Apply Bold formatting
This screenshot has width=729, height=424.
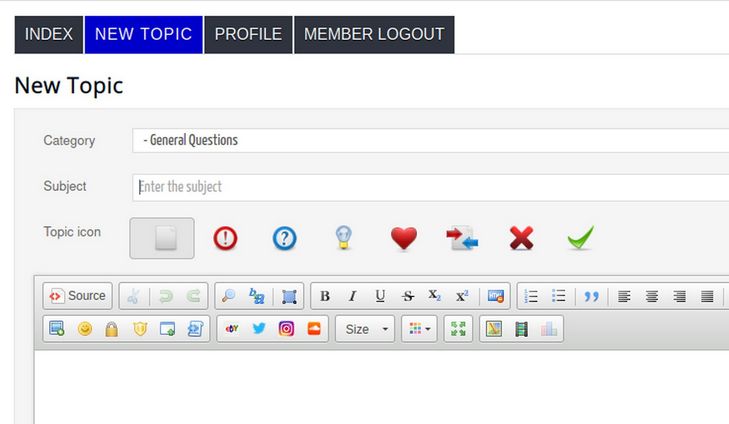[x=325, y=296]
